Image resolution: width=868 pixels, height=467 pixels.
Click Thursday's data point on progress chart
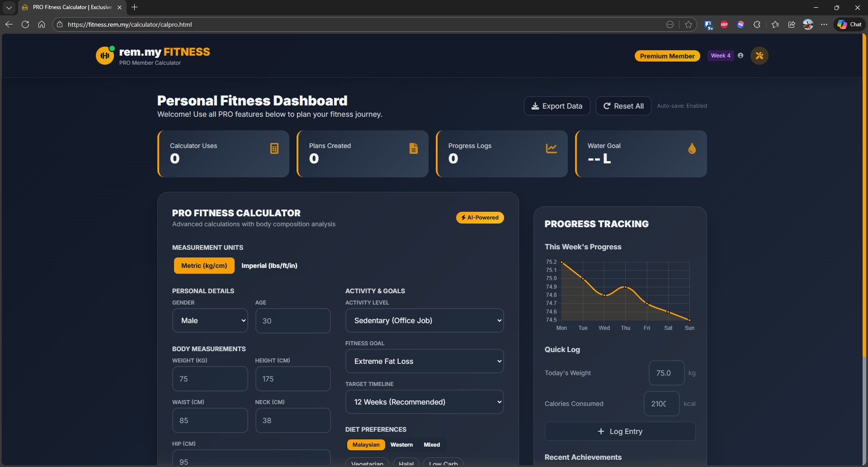625,287
